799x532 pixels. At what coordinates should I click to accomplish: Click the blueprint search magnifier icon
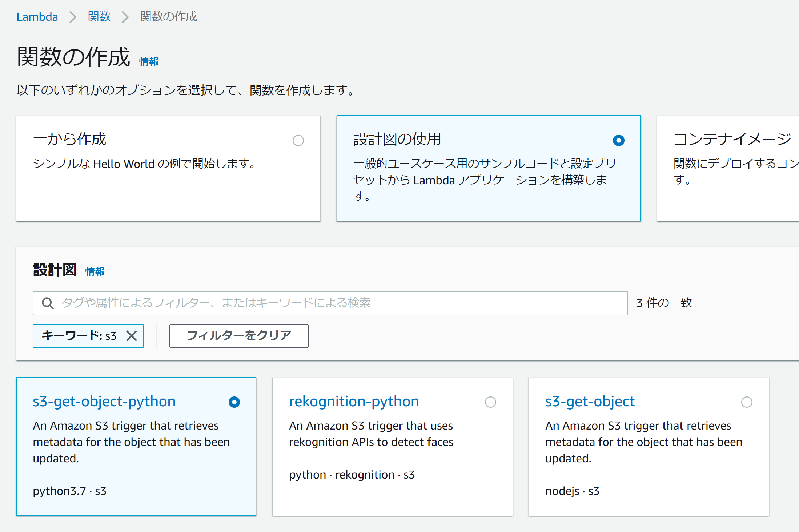48,303
